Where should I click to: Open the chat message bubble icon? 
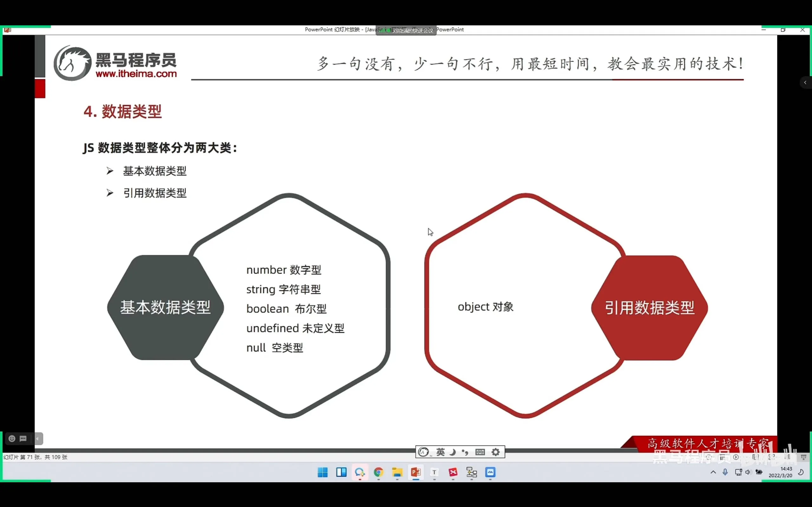[23, 439]
